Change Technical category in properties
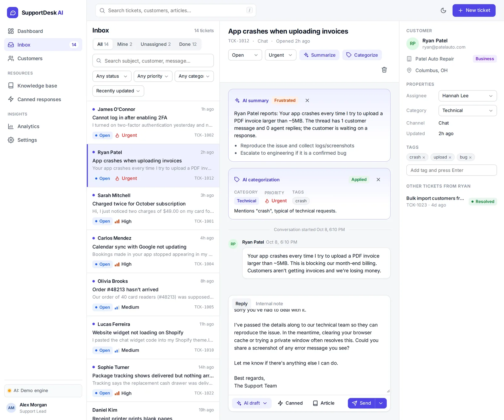504x420 pixels. click(467, 111)
